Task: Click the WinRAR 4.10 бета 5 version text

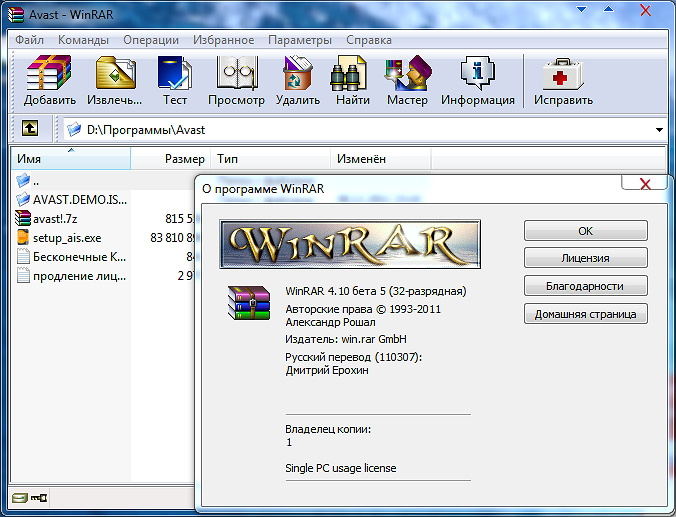Action: (x=376, y=291)
